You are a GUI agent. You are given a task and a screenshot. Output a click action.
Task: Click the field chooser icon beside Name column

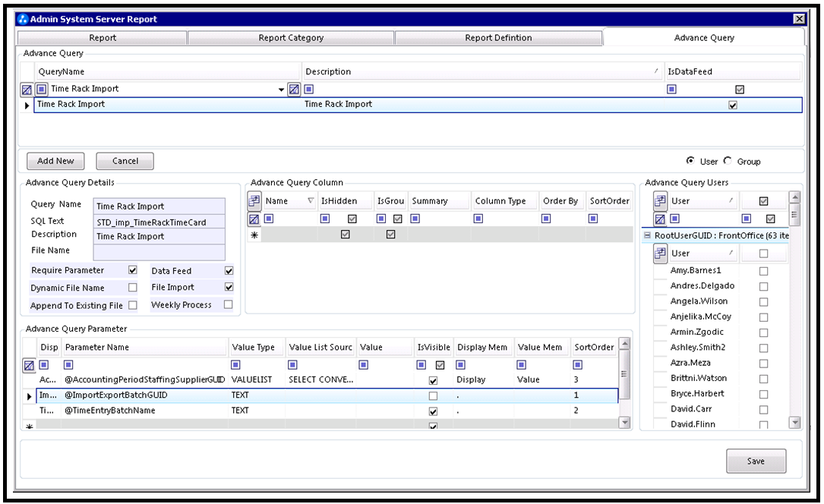coord(254,200)
